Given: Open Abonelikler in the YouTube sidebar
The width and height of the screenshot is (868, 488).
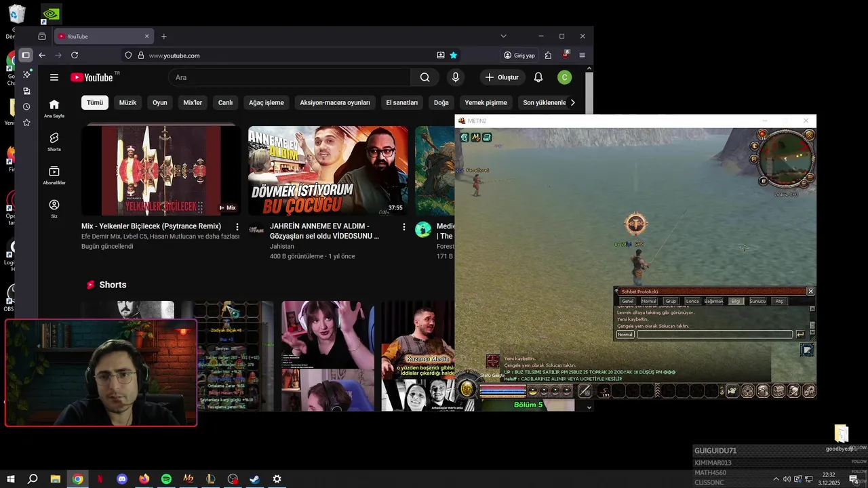Looking at the screenshot, I should 54,175.
